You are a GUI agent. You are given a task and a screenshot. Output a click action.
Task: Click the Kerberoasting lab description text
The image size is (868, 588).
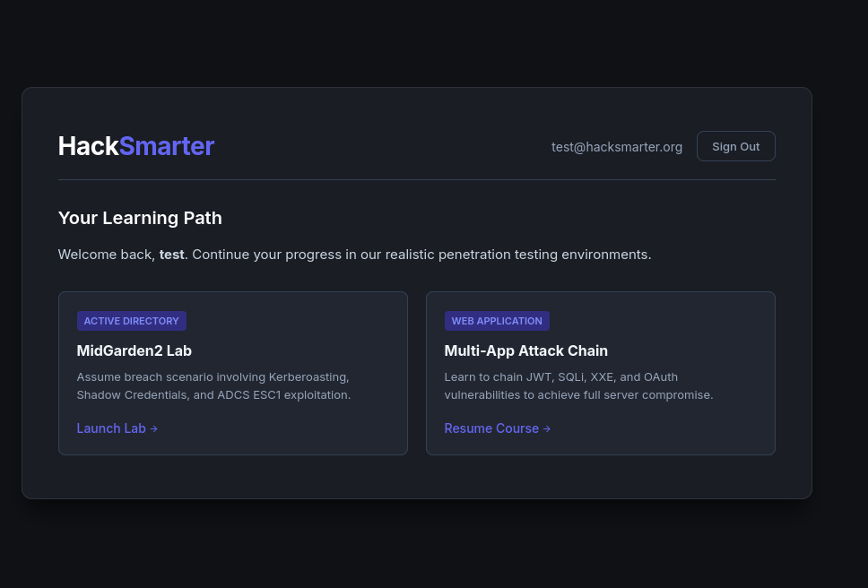click(213, 376)
